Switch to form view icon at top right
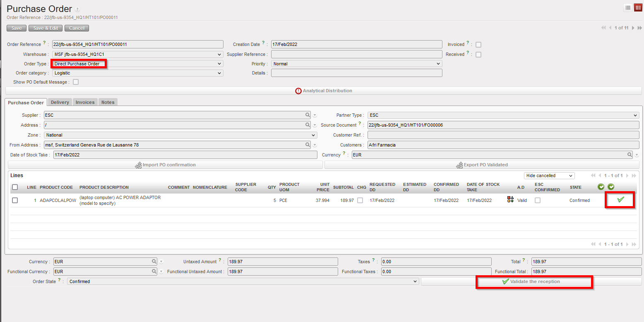Viewport: 644px width, 322px height. click(638, 8)
